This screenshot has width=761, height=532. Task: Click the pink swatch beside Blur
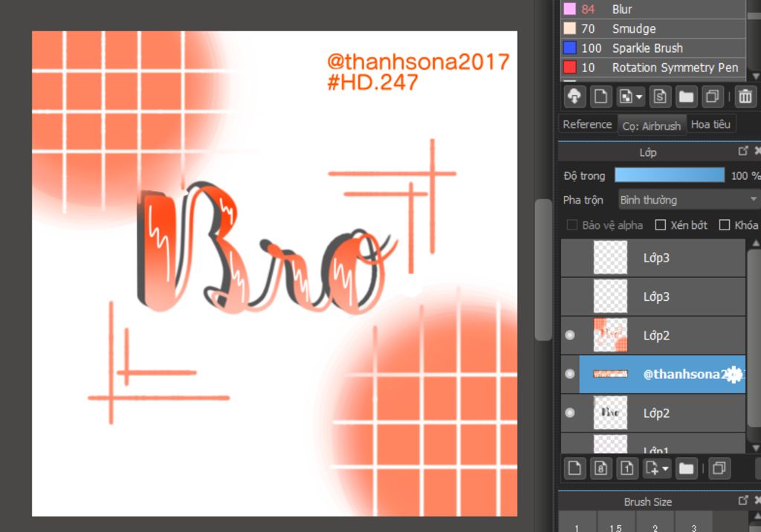tap(569, 9)
